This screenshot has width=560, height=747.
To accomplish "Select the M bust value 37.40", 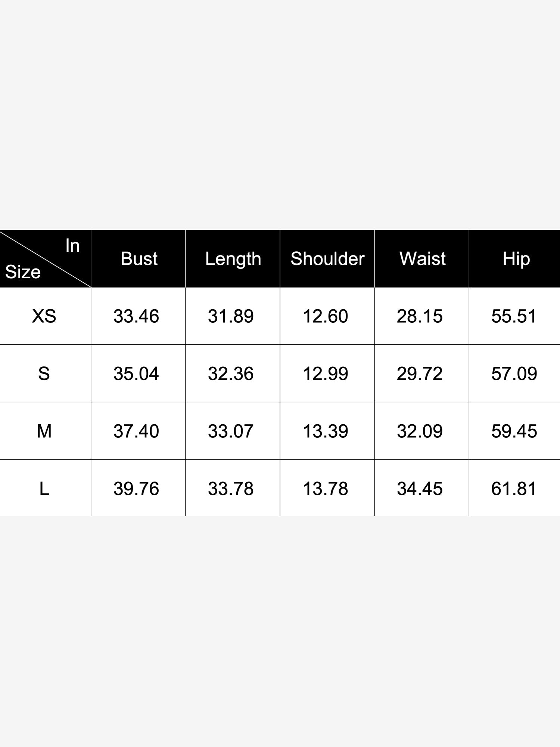I will pos(136,431).
